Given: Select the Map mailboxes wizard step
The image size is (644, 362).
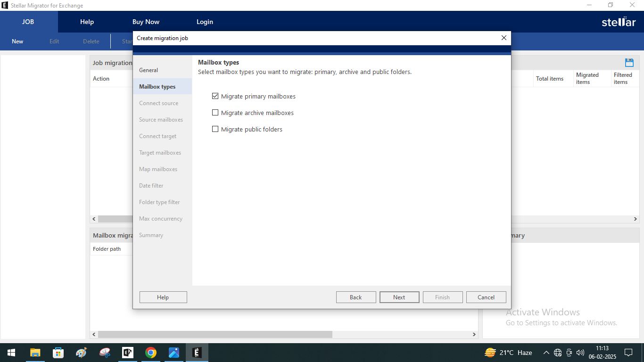Looking at the screenshot, I should pos(162,169).
